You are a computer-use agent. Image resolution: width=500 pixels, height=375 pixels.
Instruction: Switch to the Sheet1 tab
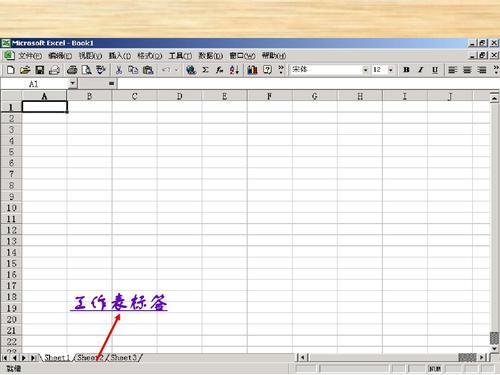pyautogui.click(x=57, y=358)
